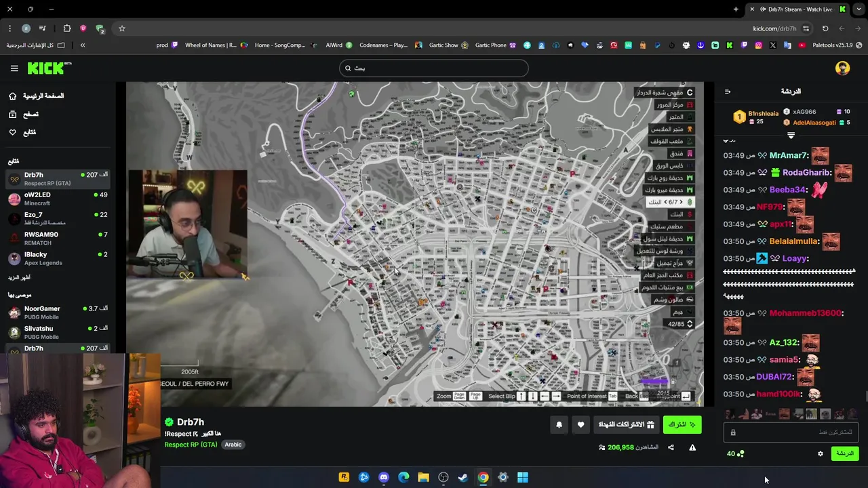Open the chat settings gear

coord(821,453)
